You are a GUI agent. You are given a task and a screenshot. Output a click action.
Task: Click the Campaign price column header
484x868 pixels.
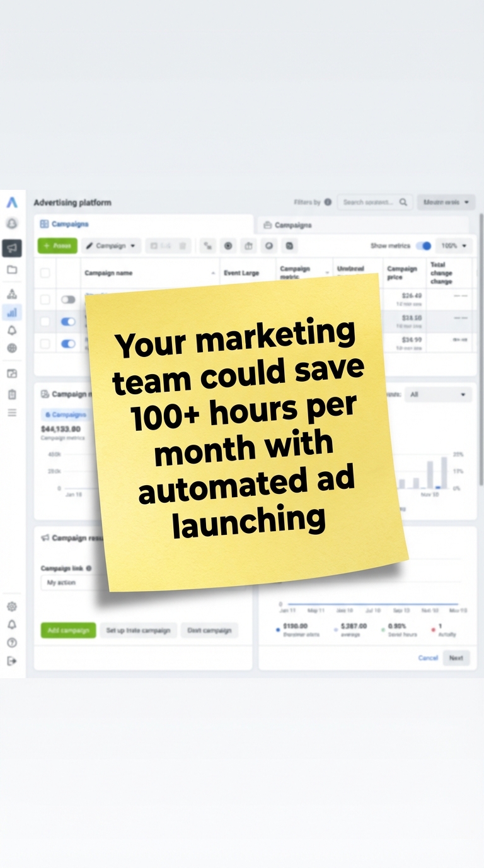point(402,273)
